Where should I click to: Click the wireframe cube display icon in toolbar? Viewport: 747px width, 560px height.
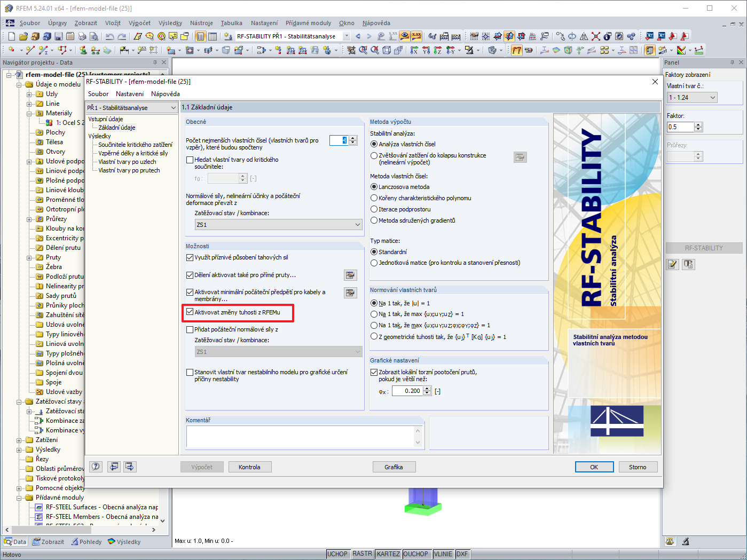pos(387,50)
